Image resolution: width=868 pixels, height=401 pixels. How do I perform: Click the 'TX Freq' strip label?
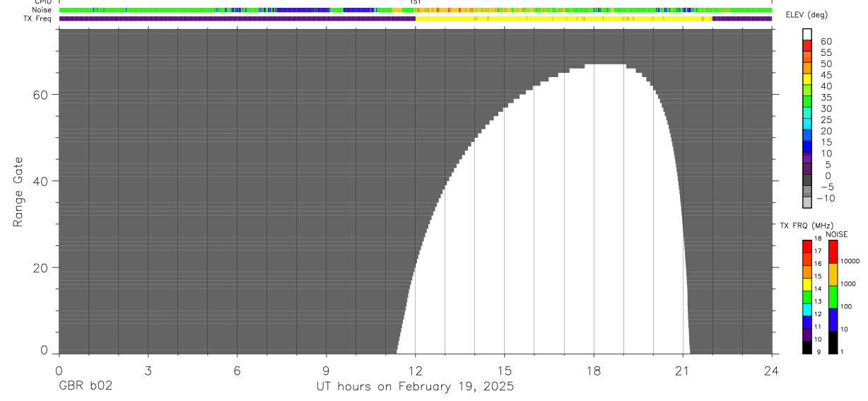38,18
